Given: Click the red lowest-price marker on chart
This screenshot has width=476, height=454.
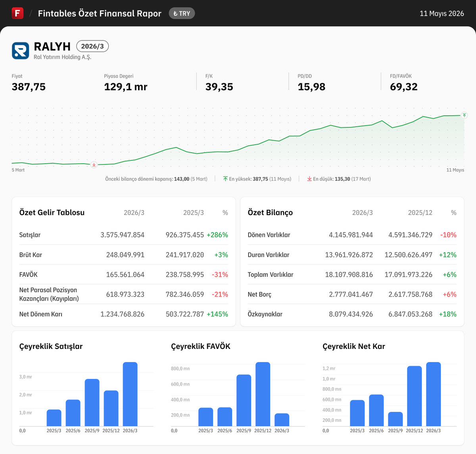Looking at the screenshot, I should 94,165.
